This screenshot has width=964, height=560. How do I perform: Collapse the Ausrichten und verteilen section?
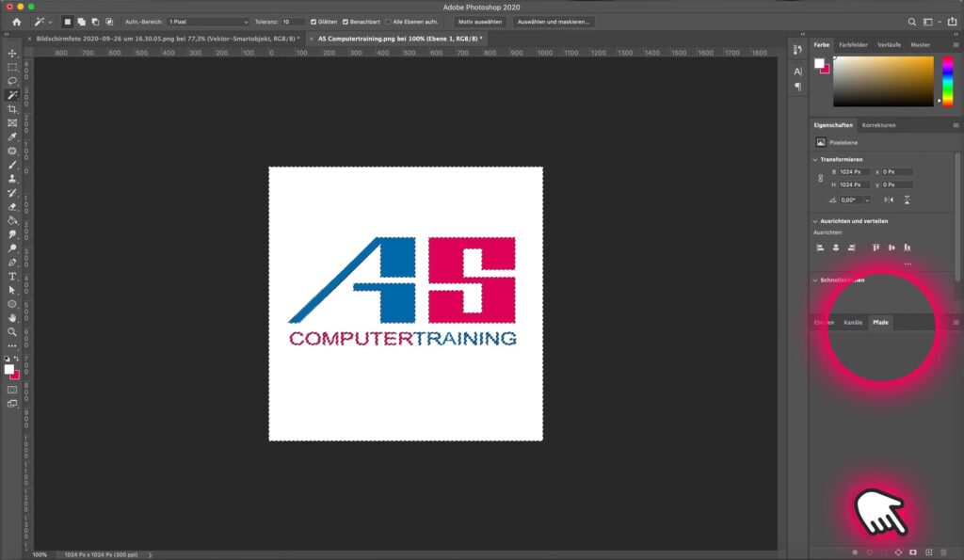815,221
